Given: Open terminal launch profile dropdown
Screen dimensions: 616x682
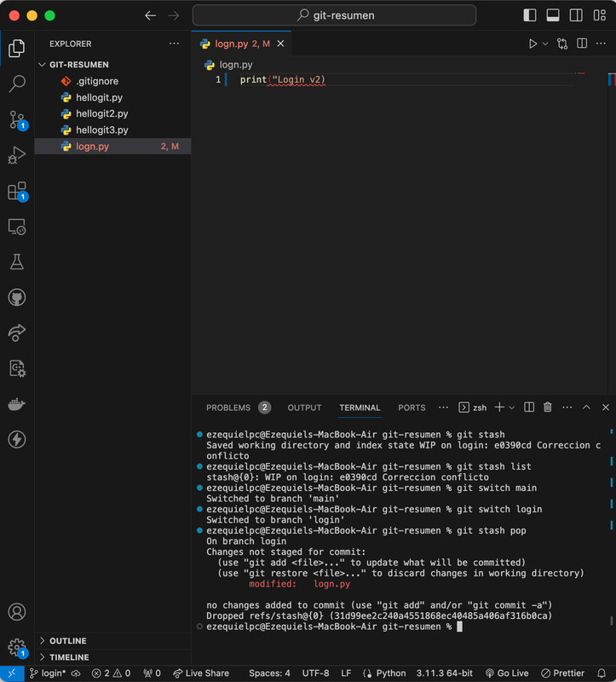Looking at the screenshot, I should (512, 407).
